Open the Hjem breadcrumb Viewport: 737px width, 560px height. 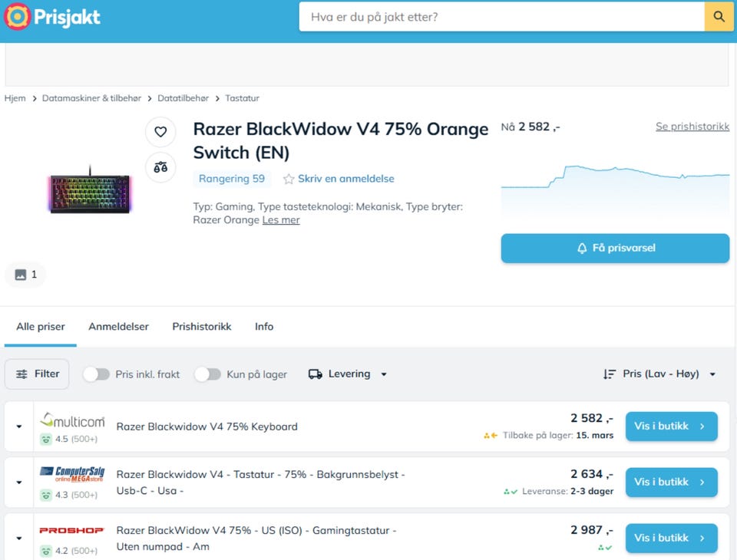pos(15,98)
